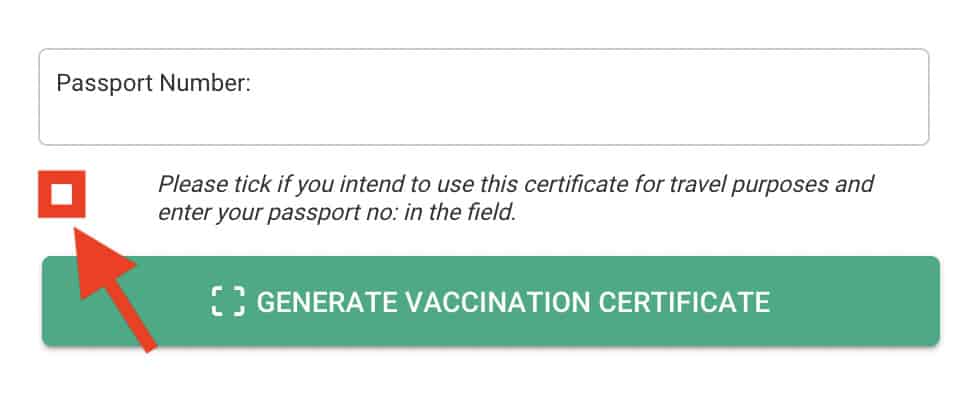Screen dimensions: 980x398
Task: Click the right end of the Passport Number box
Action: [900, 97]
